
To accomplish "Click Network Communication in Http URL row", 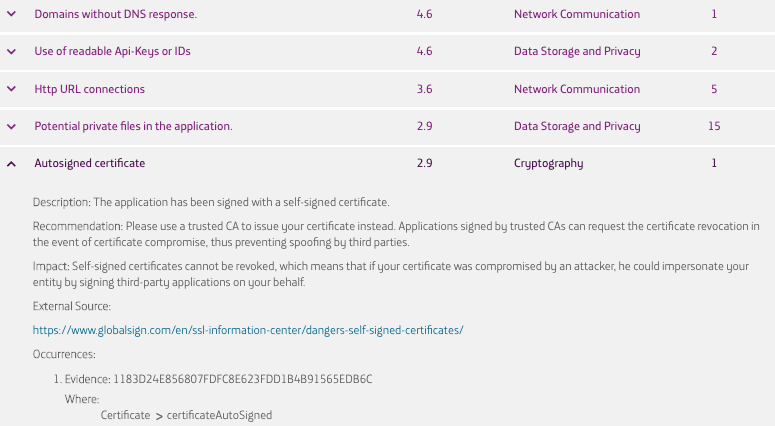I will click(x=576, y=89).
